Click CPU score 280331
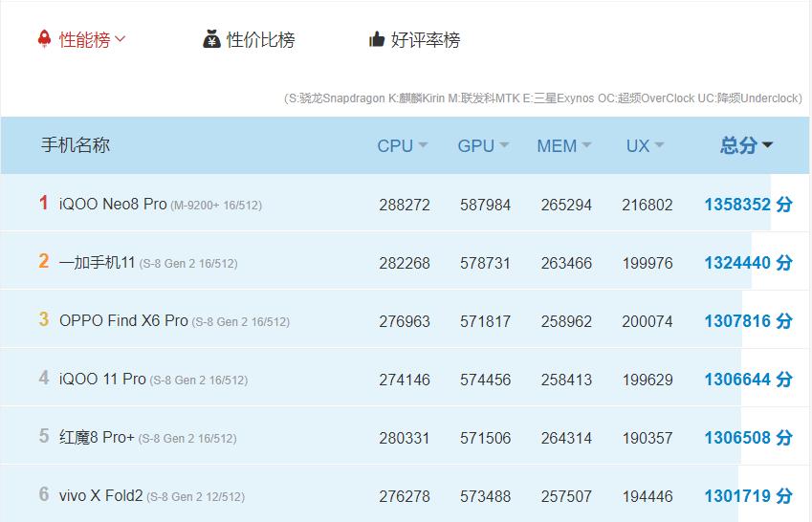The height and width of the screenshot is (522, 812). click(x=405, y=438)
